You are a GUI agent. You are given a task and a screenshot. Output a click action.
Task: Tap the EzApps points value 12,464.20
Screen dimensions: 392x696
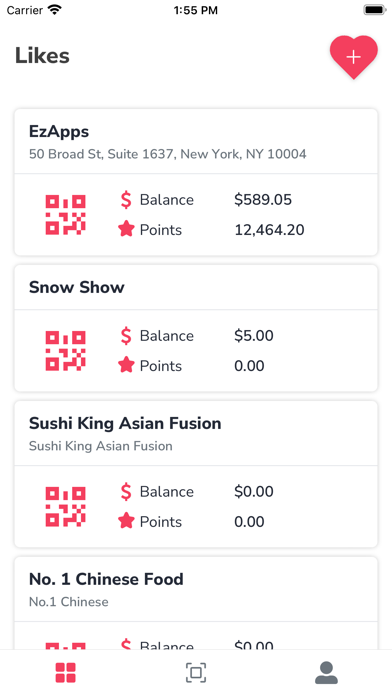[269, 229]
